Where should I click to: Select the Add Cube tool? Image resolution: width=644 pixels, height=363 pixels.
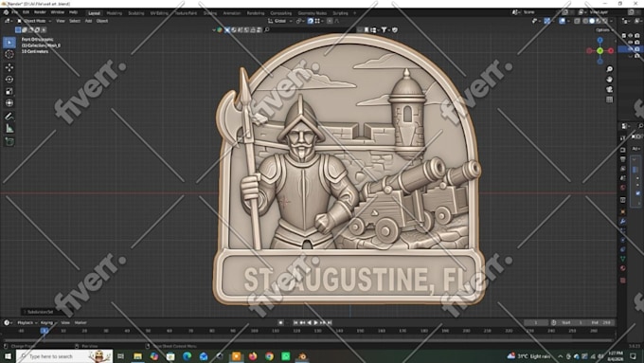[x=9, y=142]
